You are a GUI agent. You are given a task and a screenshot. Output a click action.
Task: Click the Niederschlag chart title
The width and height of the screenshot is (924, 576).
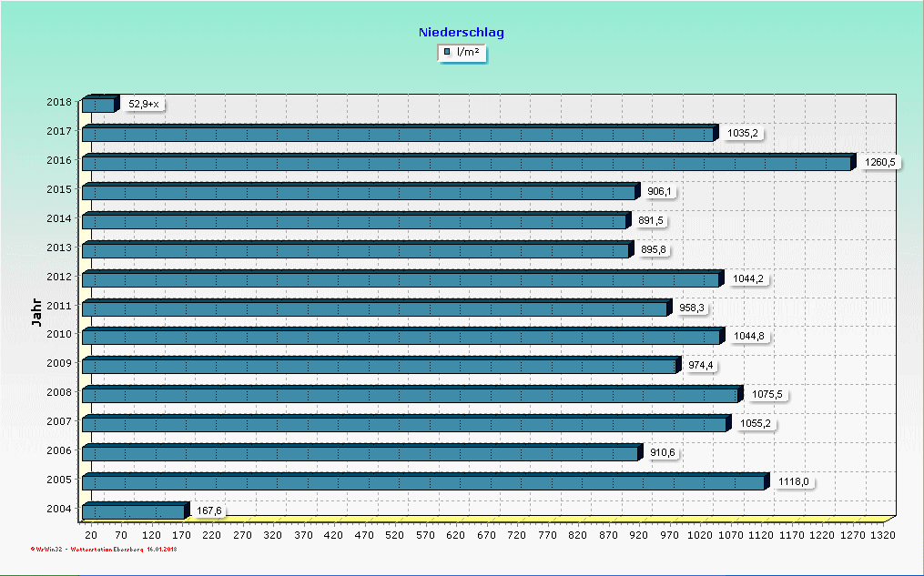[462, 32]
